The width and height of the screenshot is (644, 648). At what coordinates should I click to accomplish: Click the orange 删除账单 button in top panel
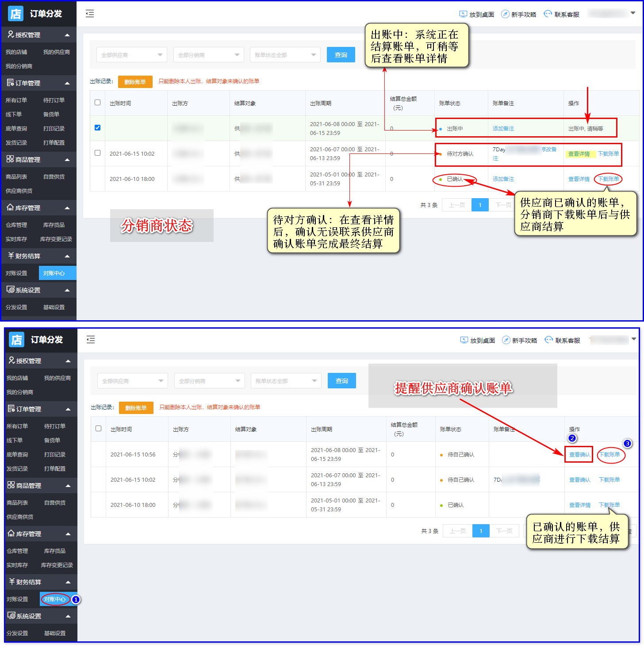coord(135,82)
